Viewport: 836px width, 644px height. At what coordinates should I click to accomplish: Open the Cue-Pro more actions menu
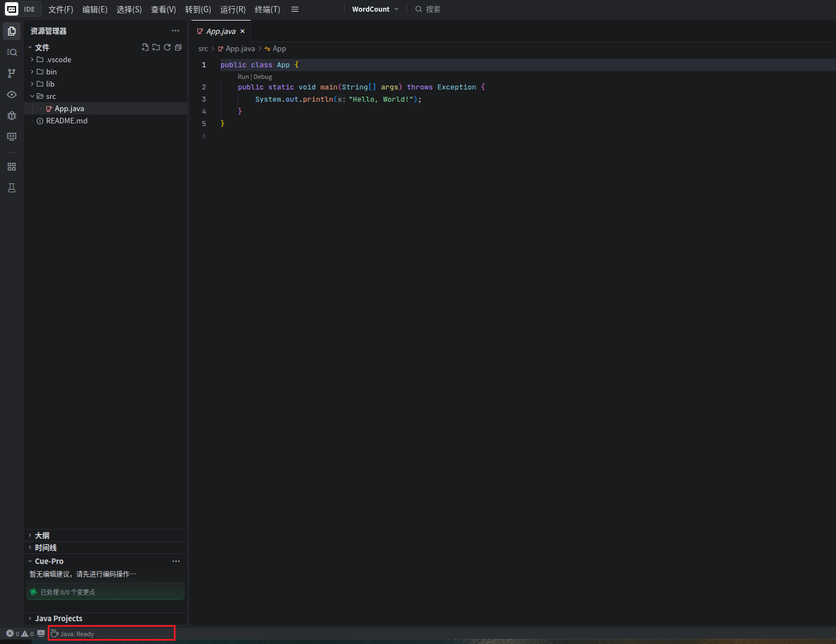click(x=176, y=561)
